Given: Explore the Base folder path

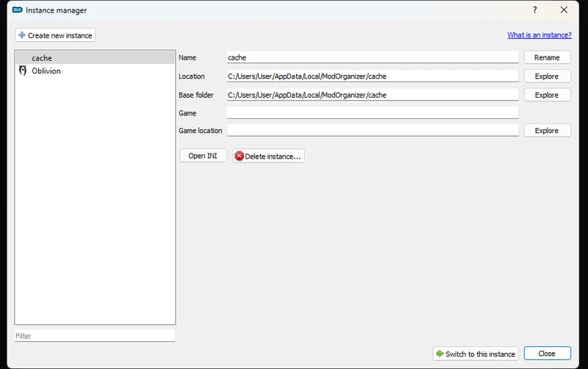Looking at the screenshot, I should (547, 95).
